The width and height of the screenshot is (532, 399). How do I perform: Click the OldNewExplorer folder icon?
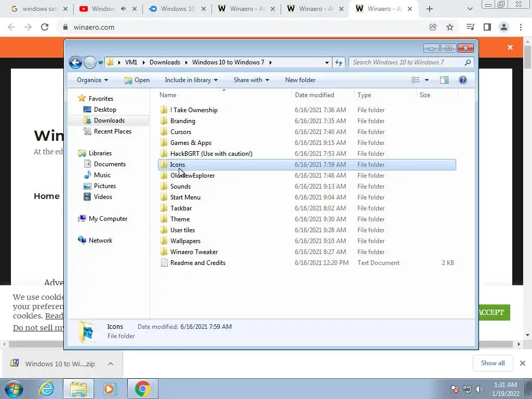click(x=164, y=176)
